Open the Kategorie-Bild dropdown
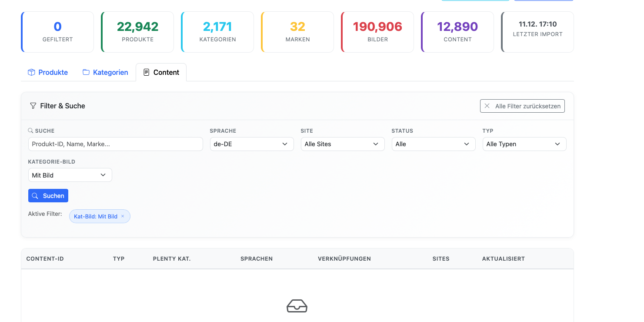 pos(70,175)
